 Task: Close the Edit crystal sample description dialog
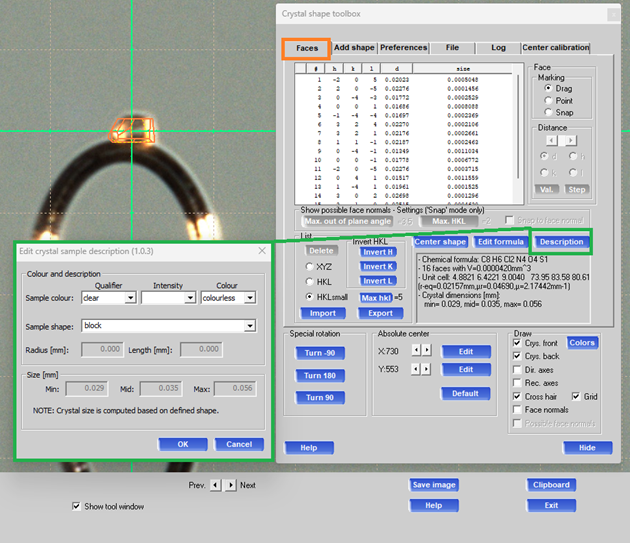262,251
